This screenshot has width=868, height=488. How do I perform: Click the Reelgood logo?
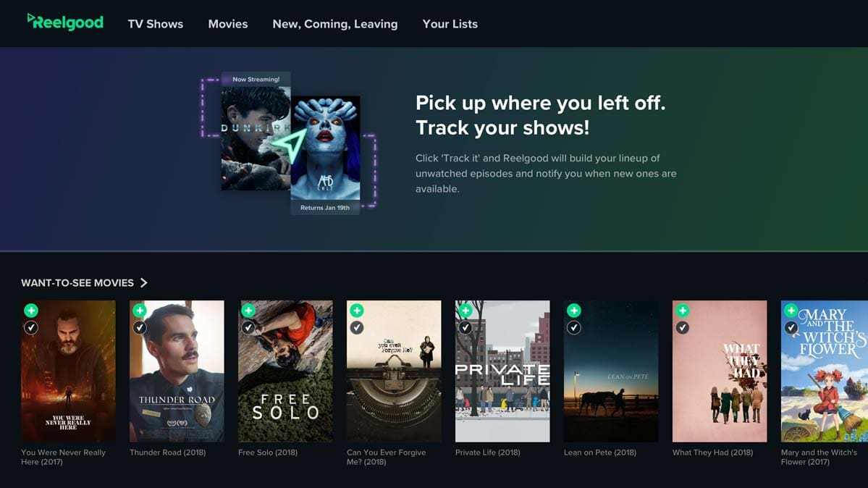point(65,22)
